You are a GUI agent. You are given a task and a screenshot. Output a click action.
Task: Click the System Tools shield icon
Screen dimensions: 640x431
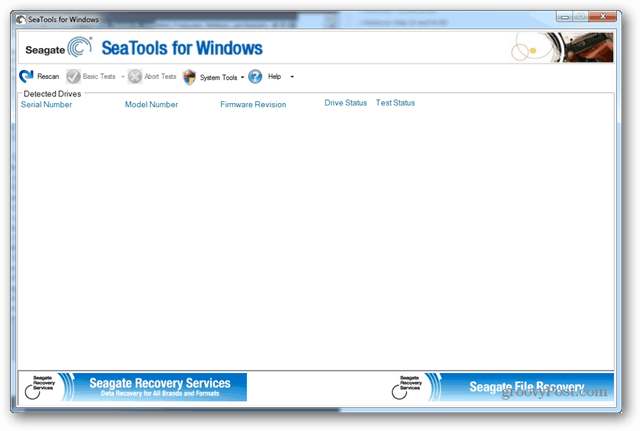(x=189, y=77)
